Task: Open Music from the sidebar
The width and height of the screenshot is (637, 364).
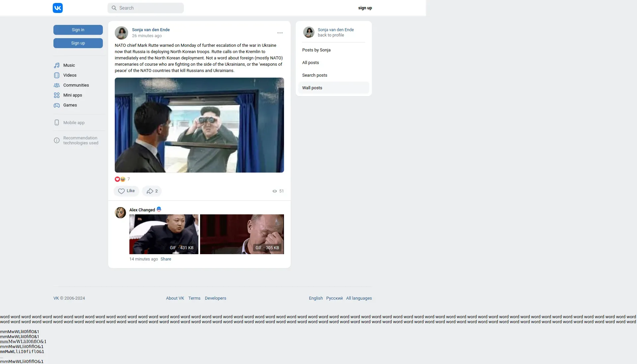Action: 69,65
